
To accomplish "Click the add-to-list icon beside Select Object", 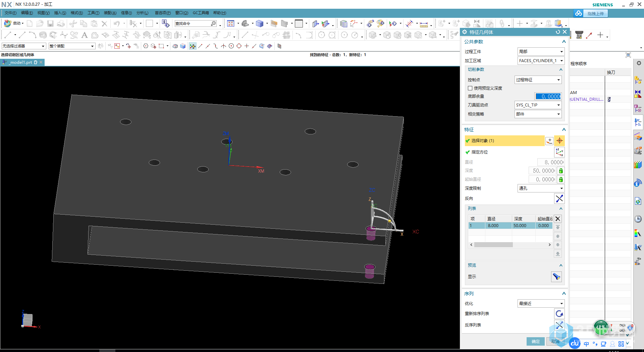I will [549, 141].
